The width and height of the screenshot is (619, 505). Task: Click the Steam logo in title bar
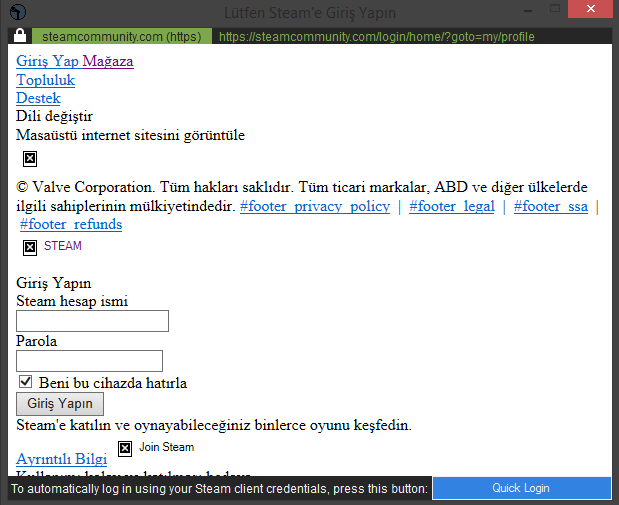tap(18, 12)
